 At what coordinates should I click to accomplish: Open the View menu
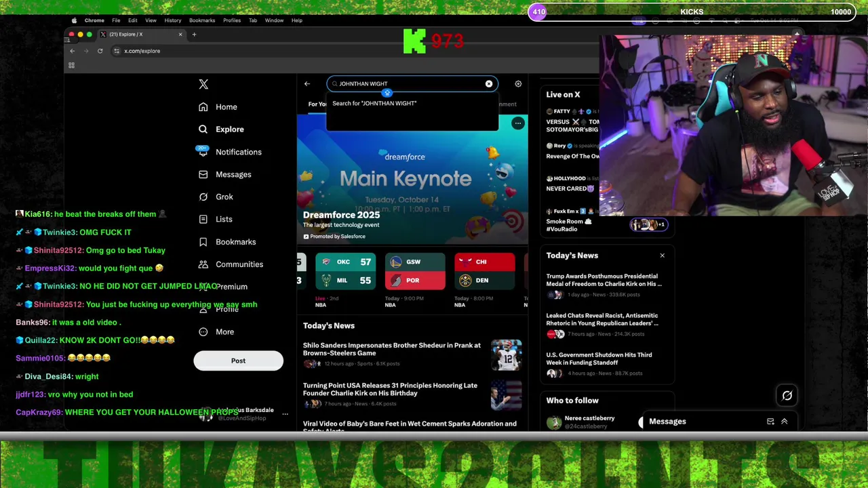pos(151,20)
